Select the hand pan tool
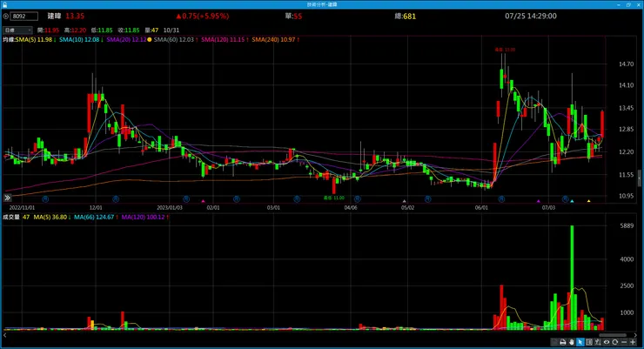The image size is (644, 349). [x=572, y=342]
